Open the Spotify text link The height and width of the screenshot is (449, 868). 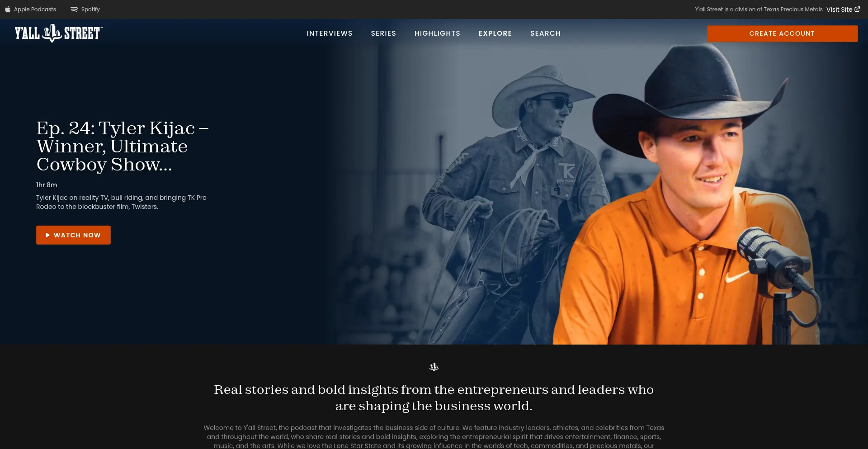(90, 9)
